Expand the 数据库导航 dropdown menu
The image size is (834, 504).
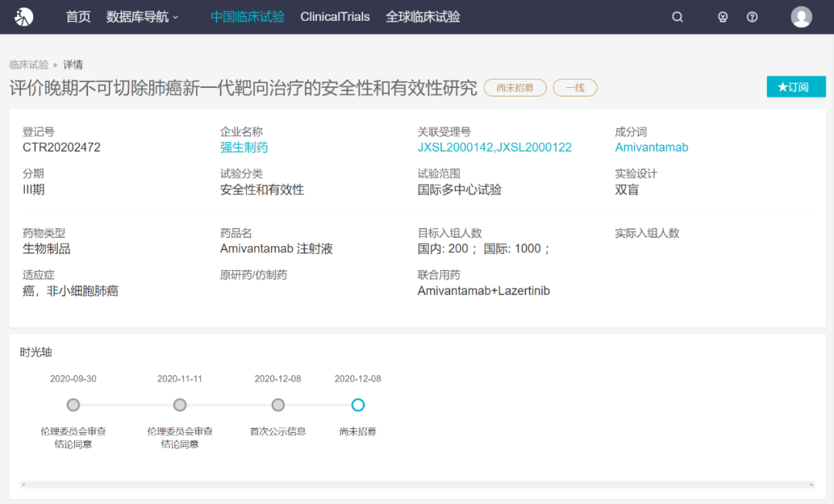tap(142, 17)
